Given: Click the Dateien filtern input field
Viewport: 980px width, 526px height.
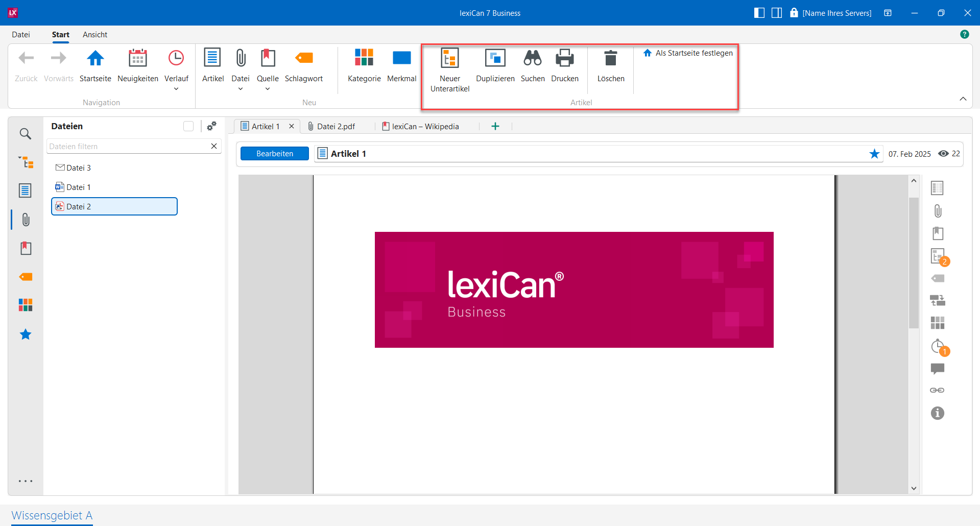Looking at the screenshot, I should pyautogui.click(x=128, y=147).
